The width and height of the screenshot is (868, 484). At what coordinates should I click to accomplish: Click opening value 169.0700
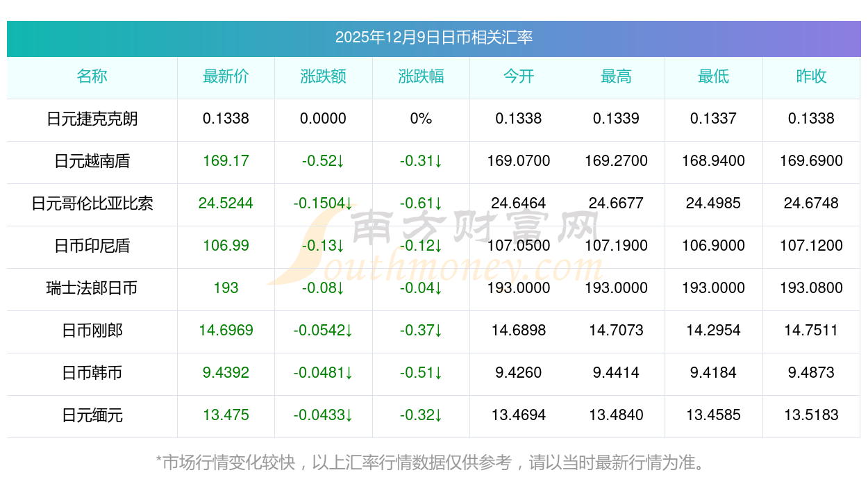click(519, 161)
